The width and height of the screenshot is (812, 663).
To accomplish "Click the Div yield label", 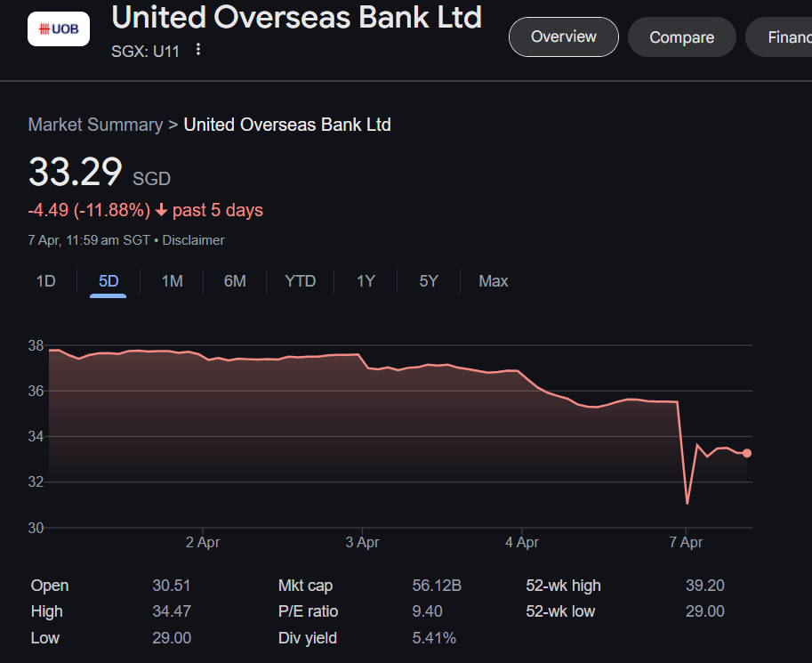I will tap(308, 637).
